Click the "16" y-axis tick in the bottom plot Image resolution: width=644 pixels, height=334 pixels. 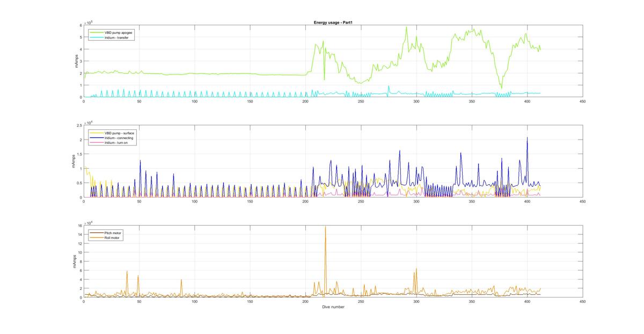pyautogui.click(x=79, y=226)
